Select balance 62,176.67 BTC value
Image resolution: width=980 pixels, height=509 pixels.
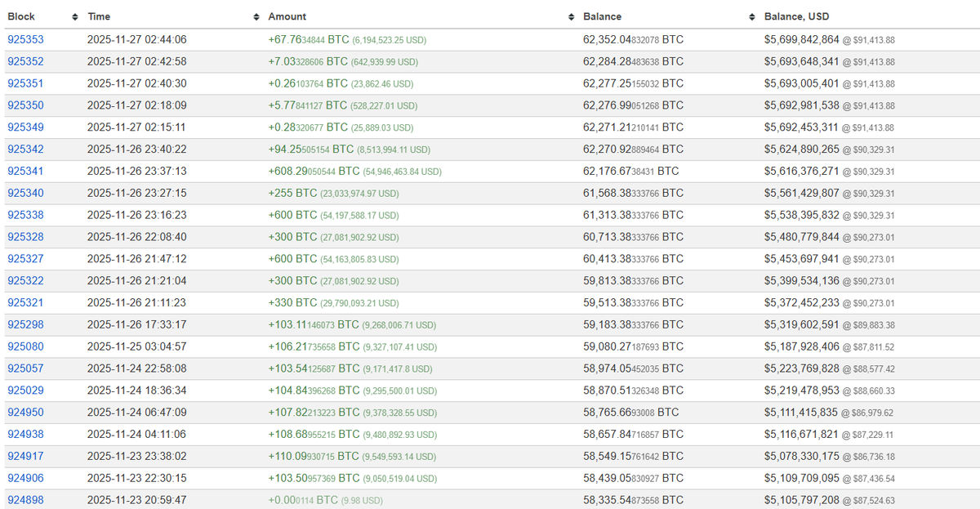630,172
